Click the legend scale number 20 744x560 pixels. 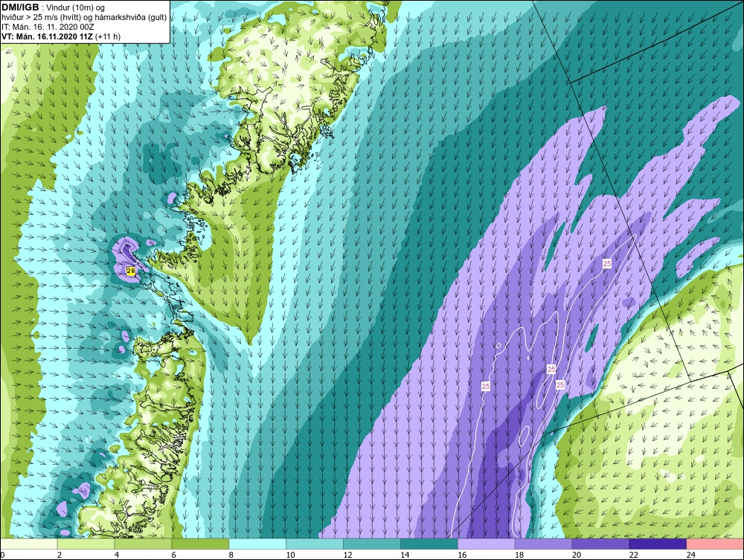click(576, 555)
